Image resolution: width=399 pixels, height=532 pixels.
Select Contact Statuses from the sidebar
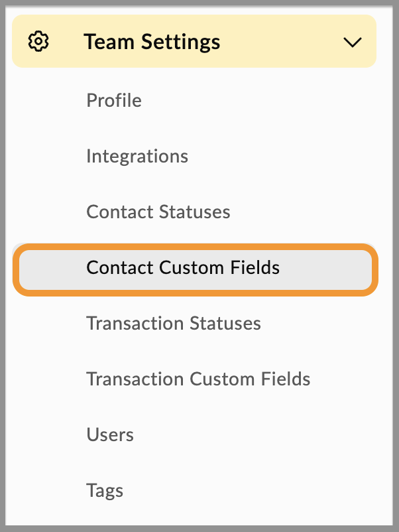[x=158, y=212]
